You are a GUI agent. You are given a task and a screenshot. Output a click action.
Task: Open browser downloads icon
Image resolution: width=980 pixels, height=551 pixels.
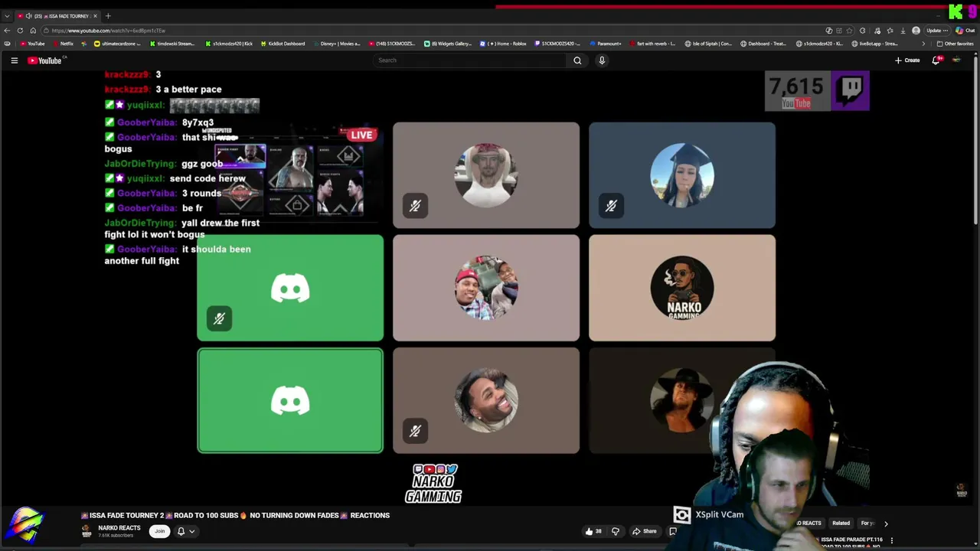903,31
